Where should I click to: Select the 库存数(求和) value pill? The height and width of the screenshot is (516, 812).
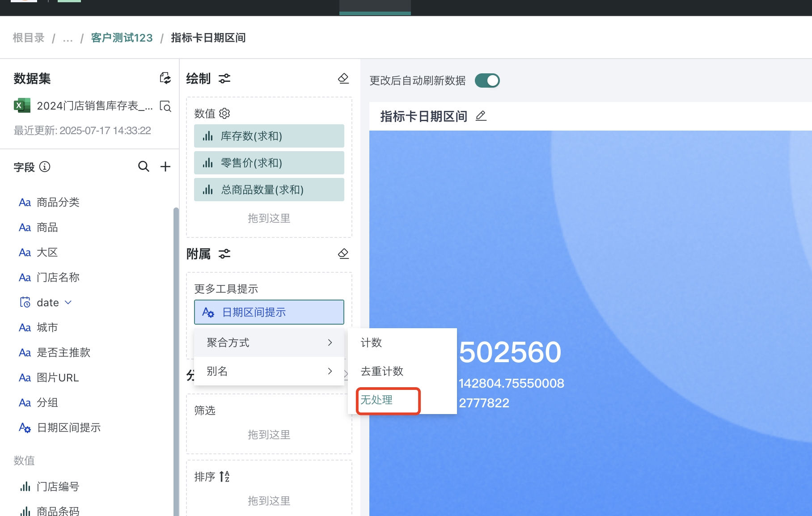pos(269,136)
